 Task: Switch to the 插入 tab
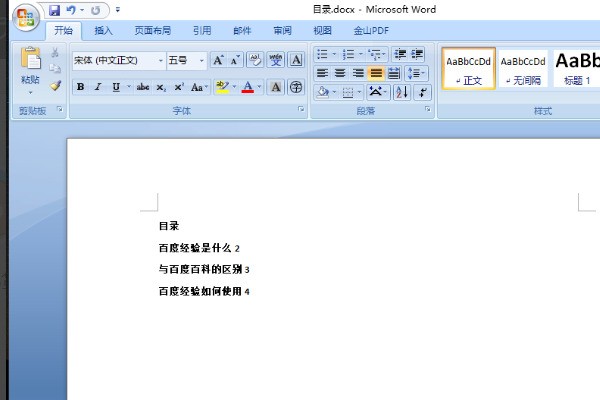click(103, 31)
